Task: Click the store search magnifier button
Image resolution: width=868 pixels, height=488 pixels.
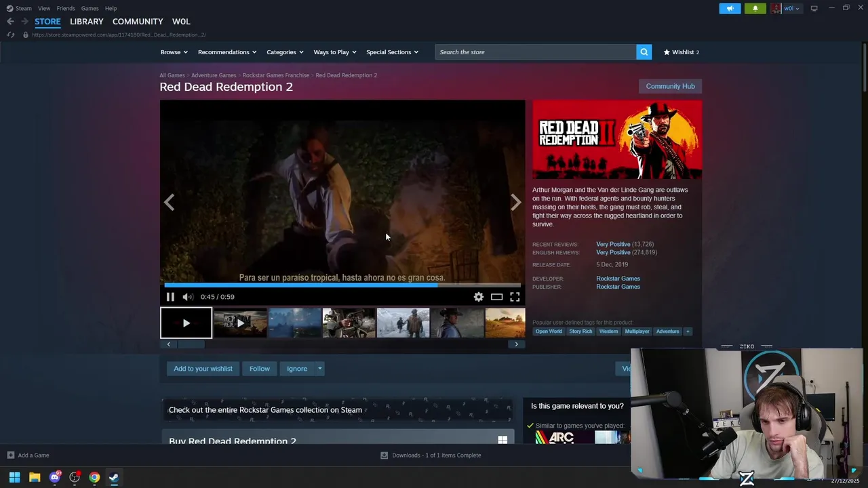Action: click(644, 52)
